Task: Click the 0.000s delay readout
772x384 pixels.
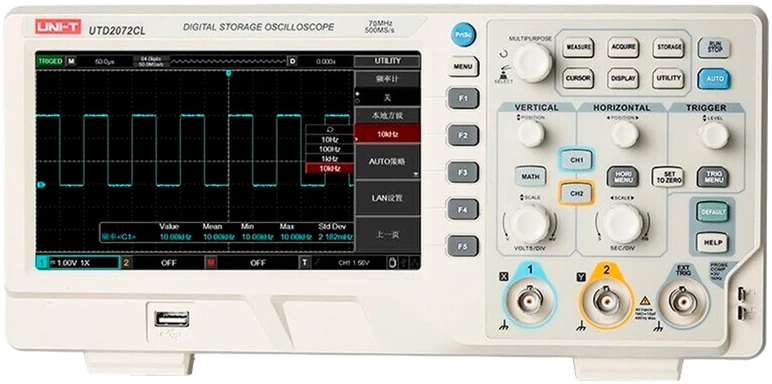Action: pyautogui.click(x=326, y=62)
